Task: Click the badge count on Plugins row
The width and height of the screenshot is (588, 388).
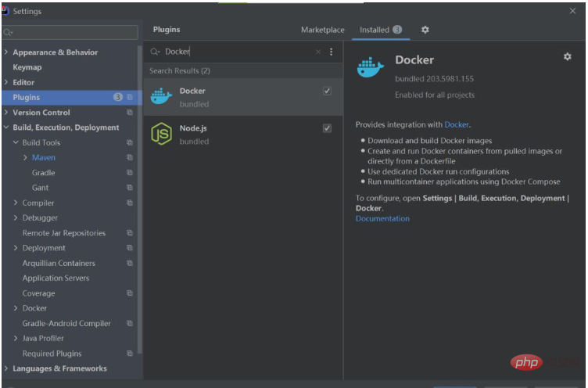Action: (x=118, y=97)
